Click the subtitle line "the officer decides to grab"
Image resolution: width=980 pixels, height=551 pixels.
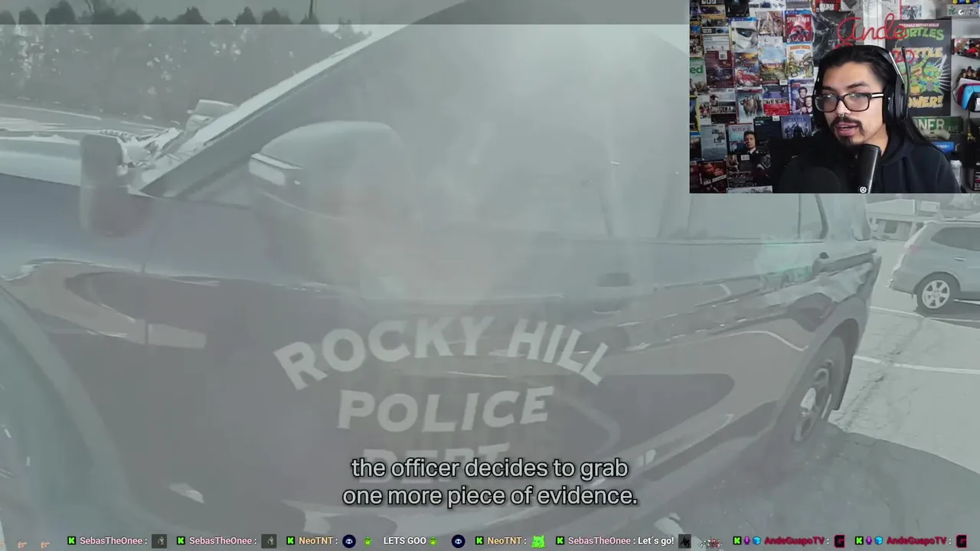[x=490, y=468]
